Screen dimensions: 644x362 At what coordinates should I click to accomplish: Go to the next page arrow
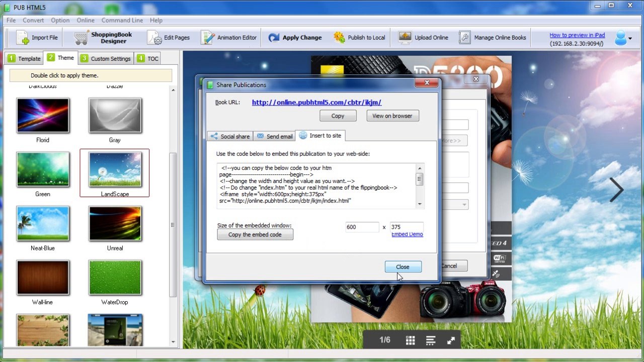616,190
